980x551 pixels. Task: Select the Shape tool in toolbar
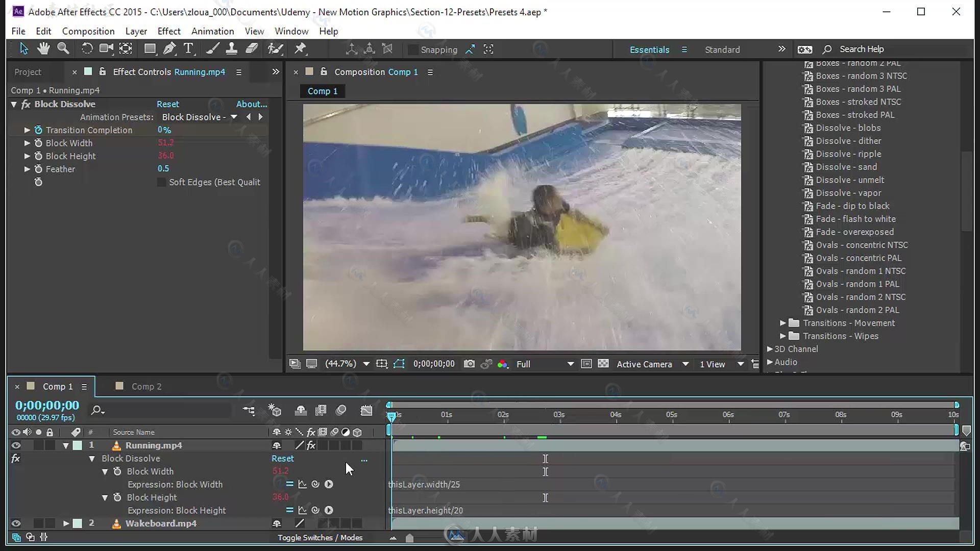pyautogui.click(x=150, y=48)
